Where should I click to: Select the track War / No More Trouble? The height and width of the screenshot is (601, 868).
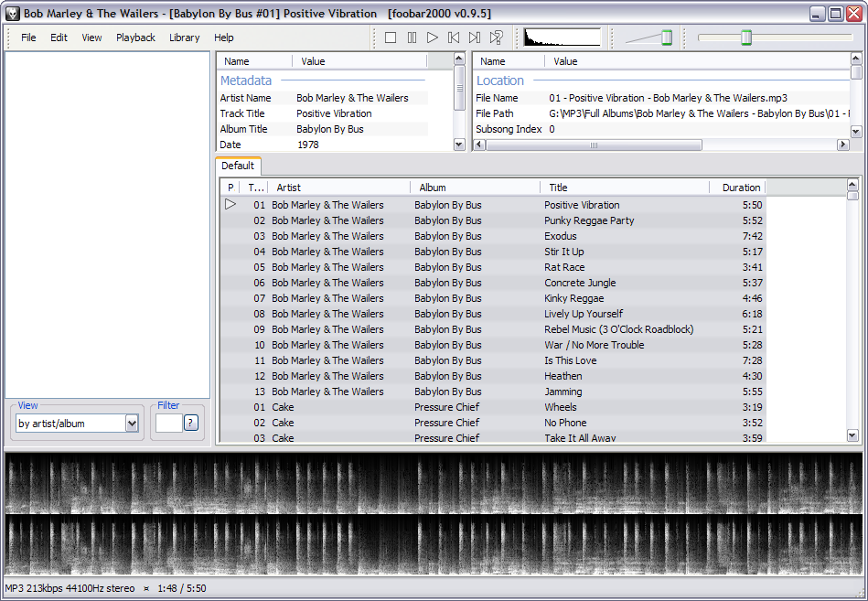tap(493, 344)
